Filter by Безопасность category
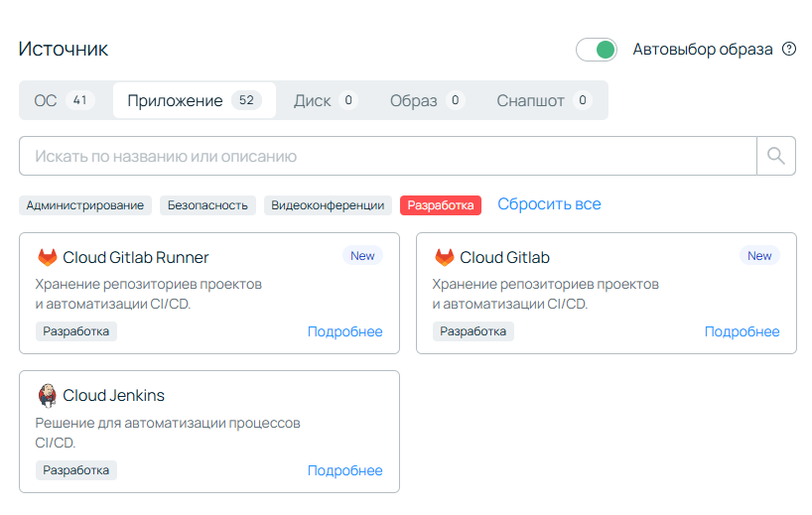This screenshot has width=812, height=515. [207, 205]
